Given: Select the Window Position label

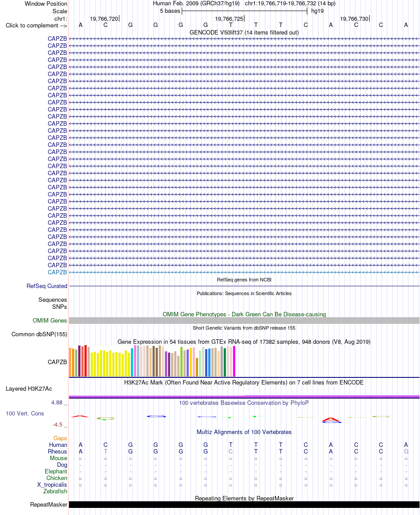Looking at the screenshot, I should tap(46, 4).
